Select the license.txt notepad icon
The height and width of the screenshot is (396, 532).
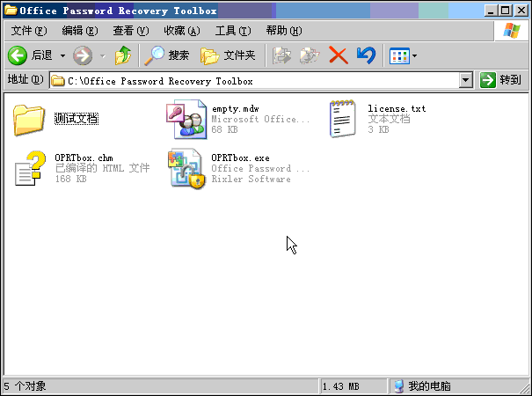[343, 119]
